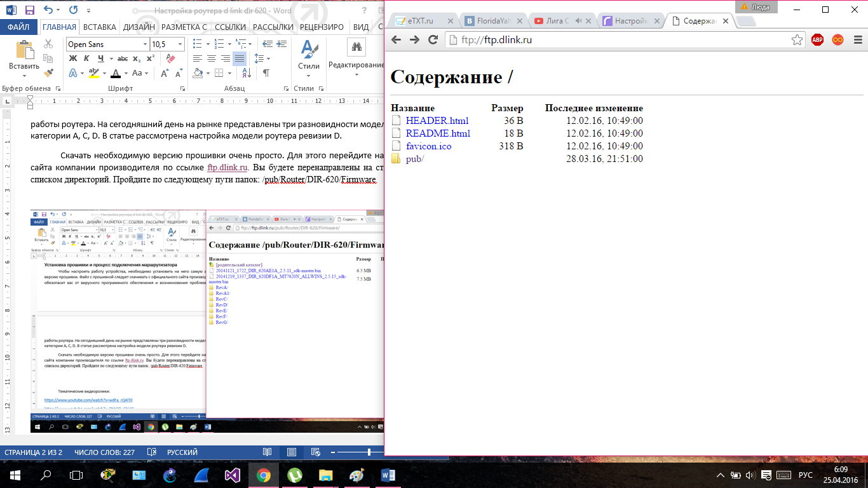
Task: Expand the bullet list style arrow
Action: 208,44
